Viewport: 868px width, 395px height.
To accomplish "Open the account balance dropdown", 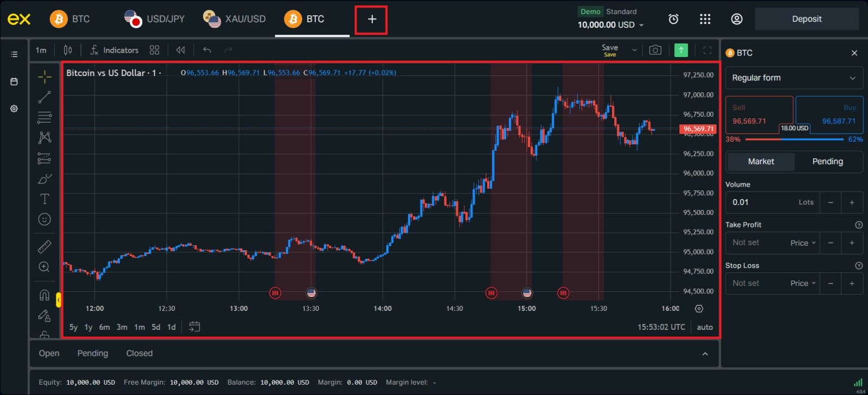I will point(610,25).
